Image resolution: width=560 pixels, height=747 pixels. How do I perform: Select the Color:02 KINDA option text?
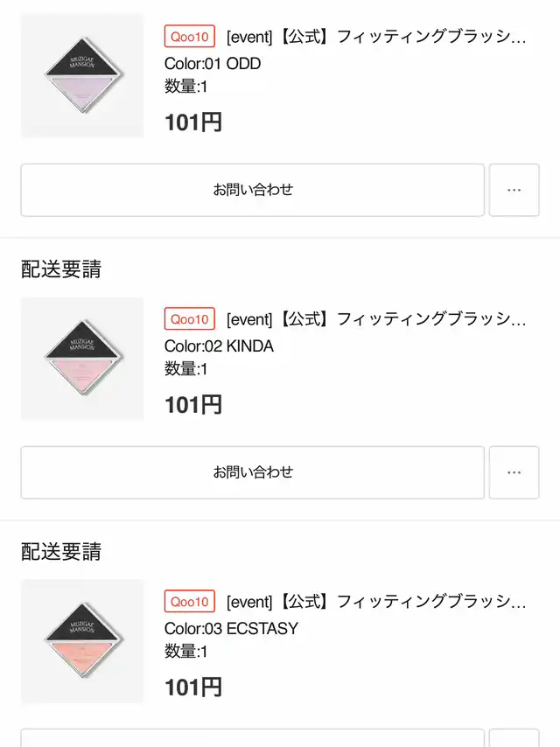[x=219, y=346]
